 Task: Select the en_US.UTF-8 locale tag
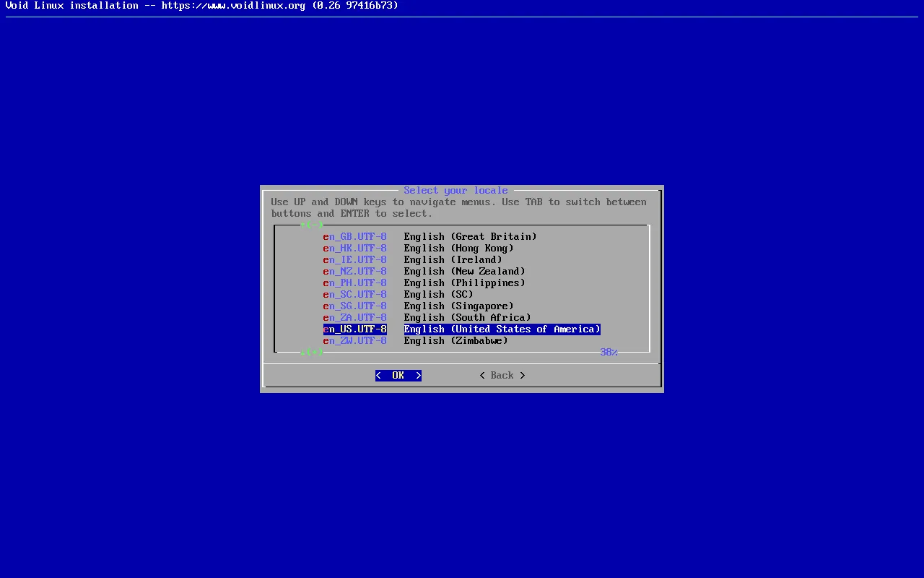point(355,329)
